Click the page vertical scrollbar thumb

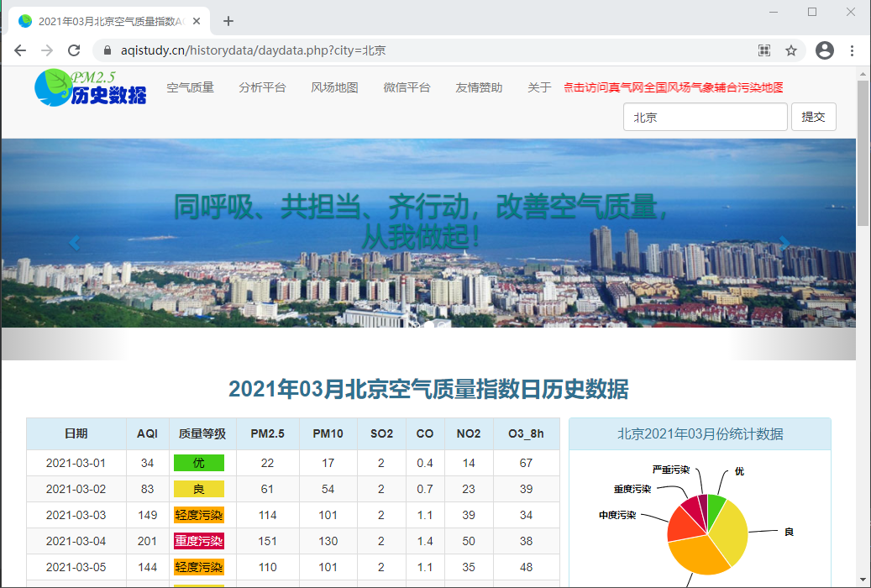pos(862,153)
